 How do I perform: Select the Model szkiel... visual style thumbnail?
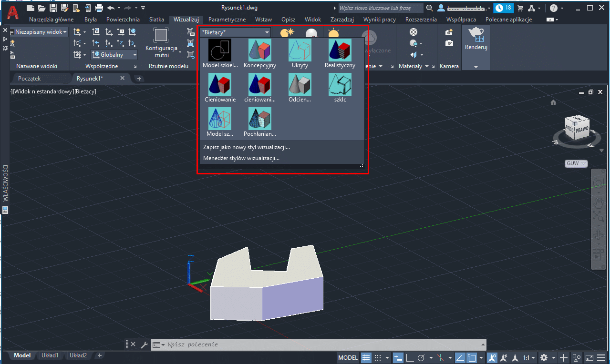pos(220,54)
